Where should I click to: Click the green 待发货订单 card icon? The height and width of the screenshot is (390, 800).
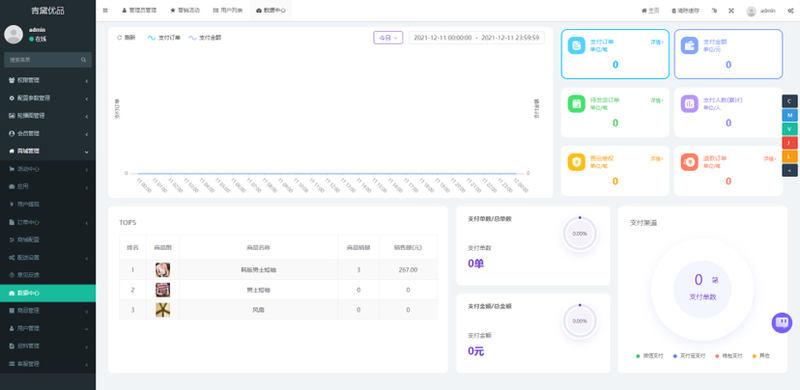pos(576,104)
